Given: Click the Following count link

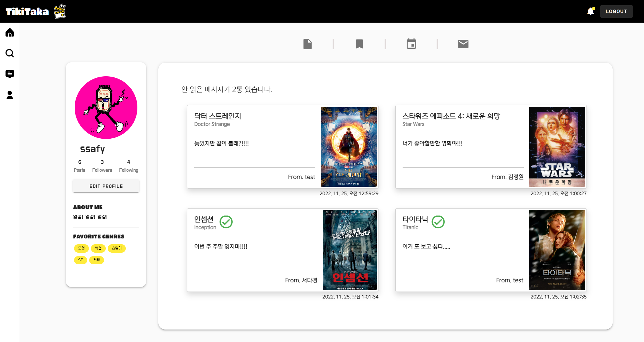Looking at the screenshot, I should click(128, 166).
